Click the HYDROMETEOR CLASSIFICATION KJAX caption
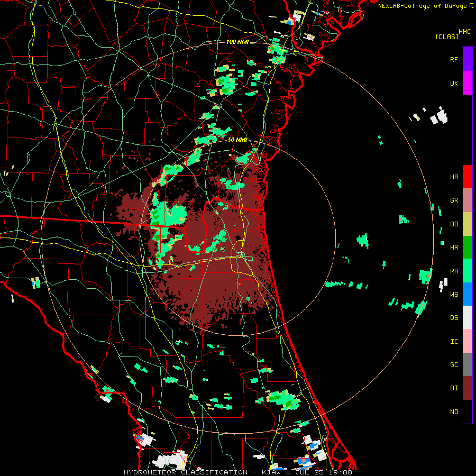 point(238,472)
